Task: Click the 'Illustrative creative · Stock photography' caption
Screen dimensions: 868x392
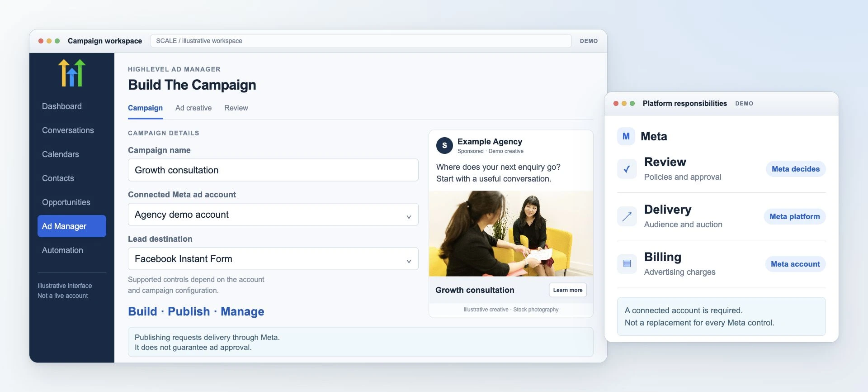Action: coord(511,310)
